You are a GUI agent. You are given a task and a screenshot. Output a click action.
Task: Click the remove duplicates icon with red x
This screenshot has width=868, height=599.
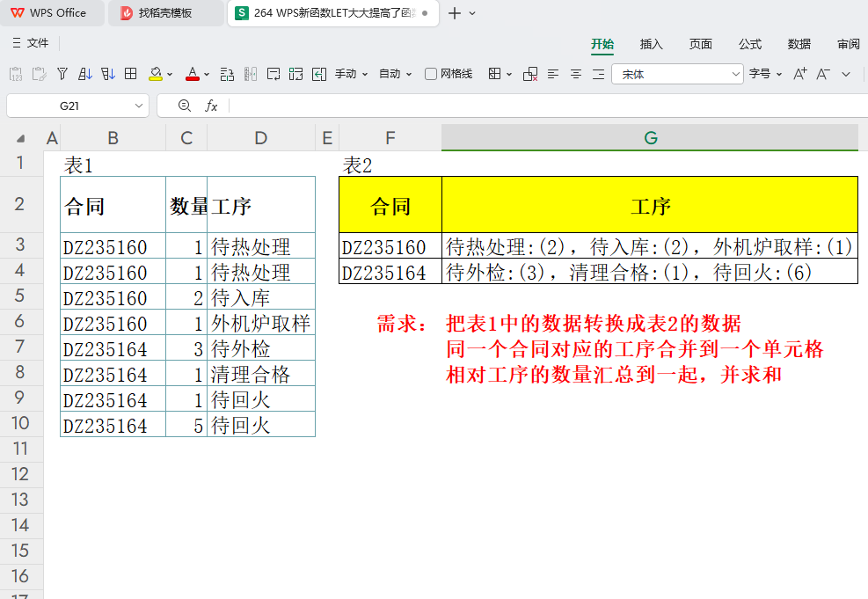pos(530,74)
